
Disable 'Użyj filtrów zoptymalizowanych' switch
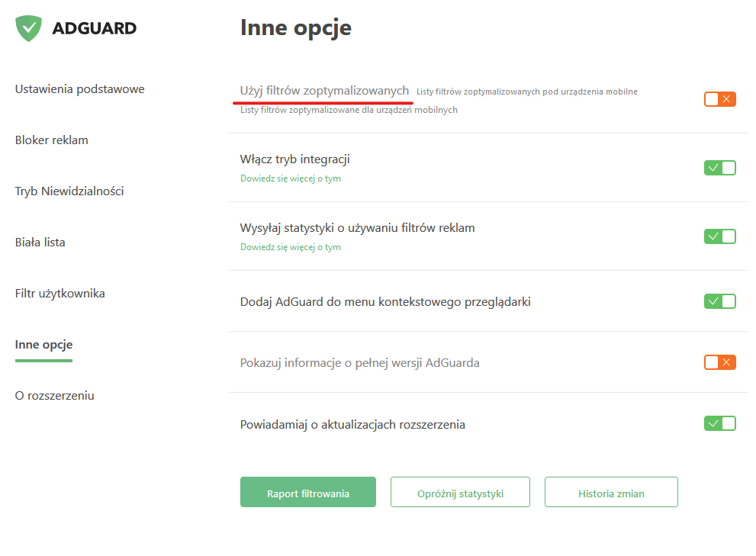[x=720, y=99]
